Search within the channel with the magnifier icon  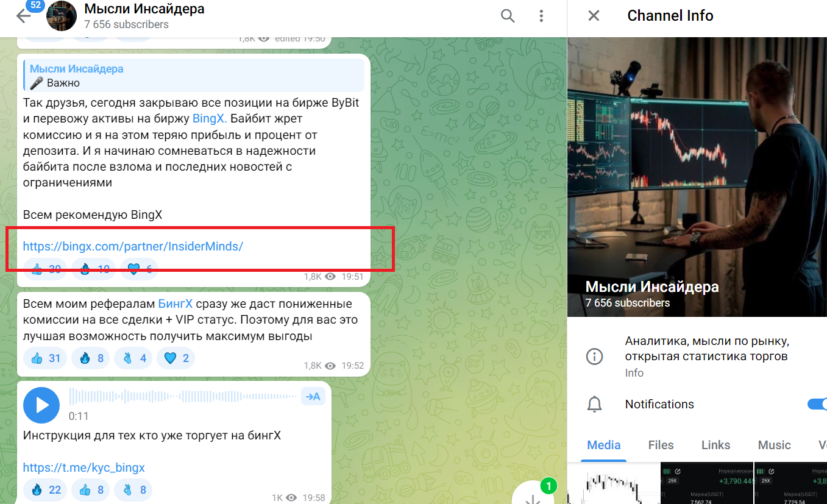coord(508,16)
